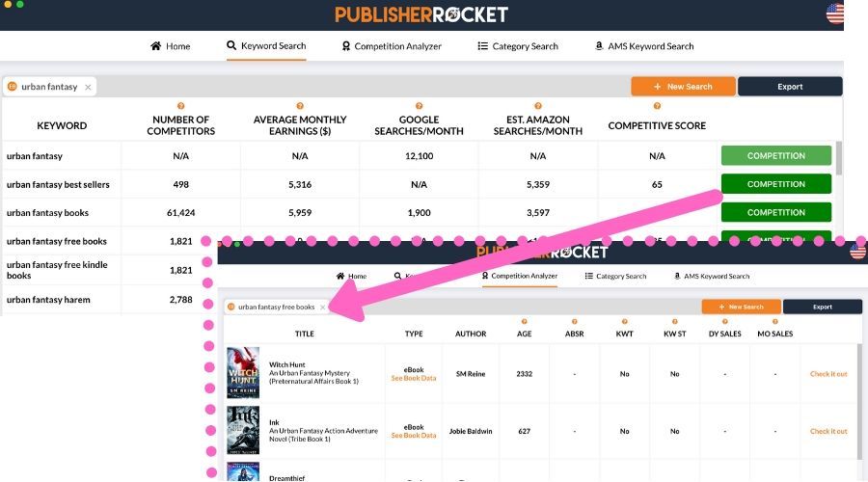Viewport: 868px width, 482px height.
Task: Click help icon above Google Searches/Month
Action: pyautogui.click(x=419, y=106)
